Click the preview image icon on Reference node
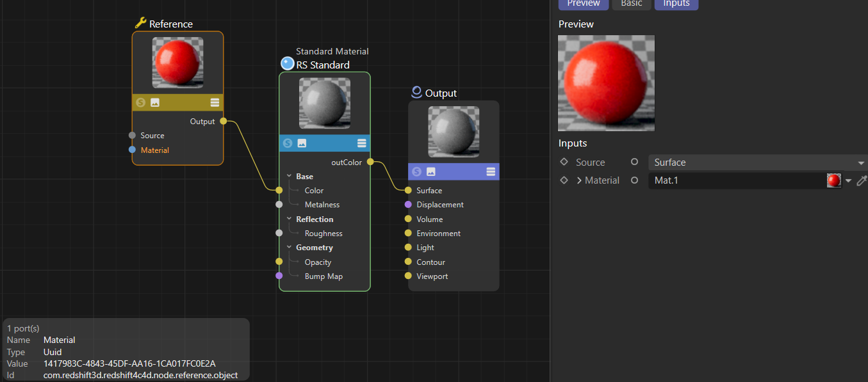Image resolution: width=868 pixels, height=382 pixels. click(155, 102)
